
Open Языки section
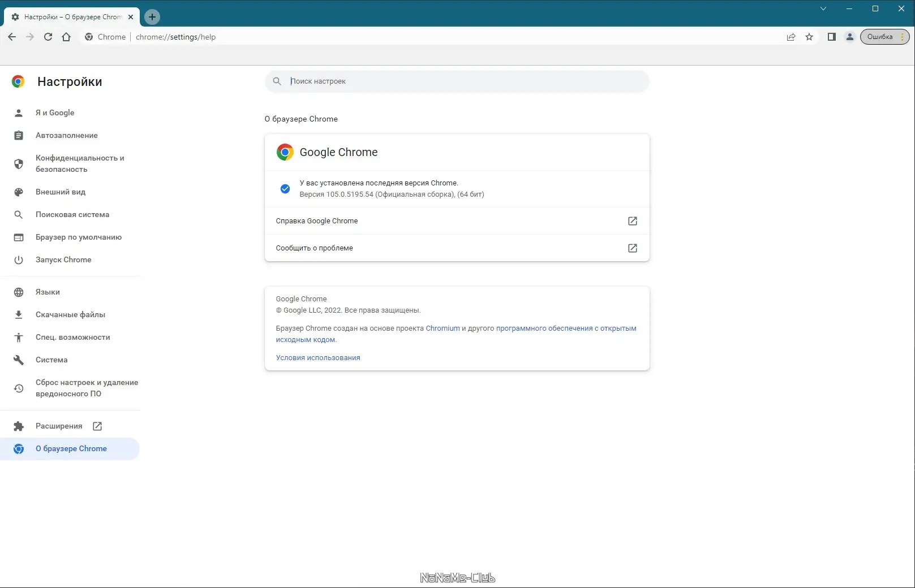tap(70, 292)
